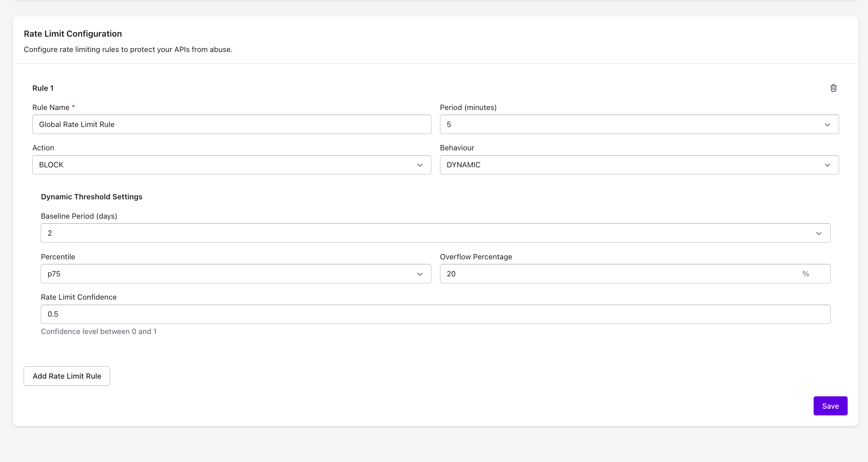This screenshot has width=868, height=462.
Task: Click the Action field chevron arrow
Action: pos(420,165)
